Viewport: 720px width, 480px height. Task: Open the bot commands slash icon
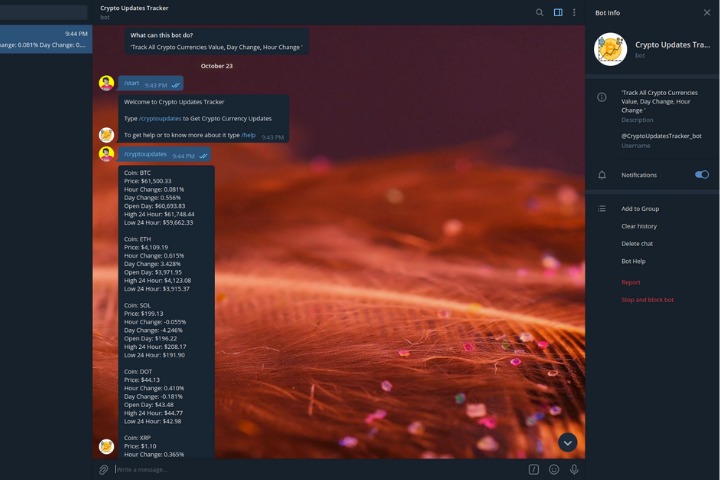(534, 469)
